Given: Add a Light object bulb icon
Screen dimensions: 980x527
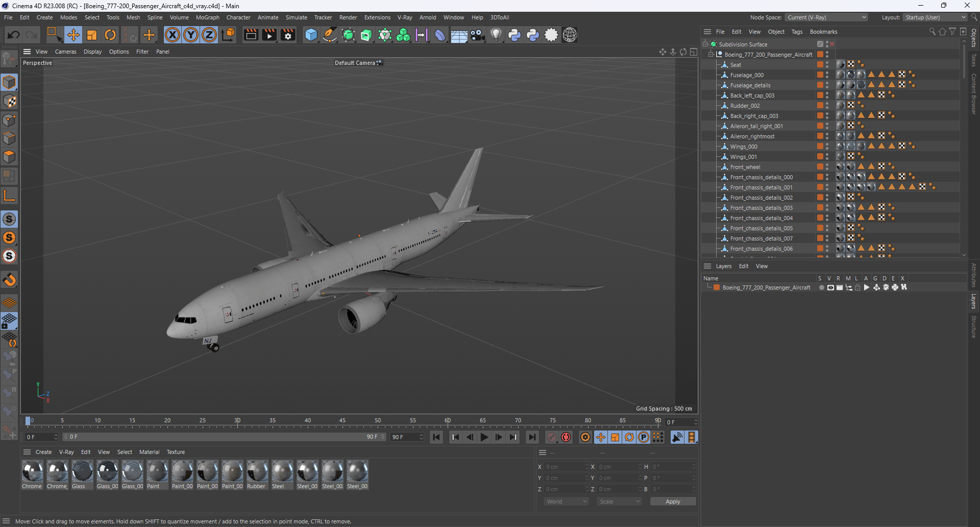Looking at the screenshot, I should [x=496, y=35].
